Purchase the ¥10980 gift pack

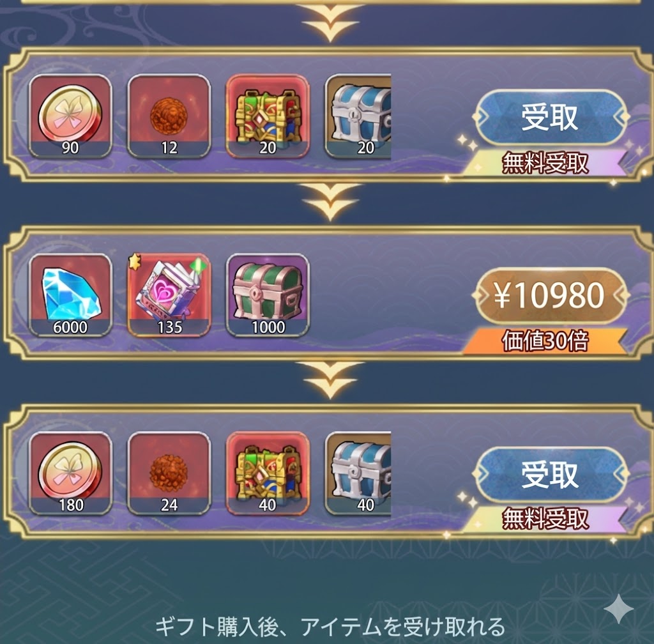(550, 295)
